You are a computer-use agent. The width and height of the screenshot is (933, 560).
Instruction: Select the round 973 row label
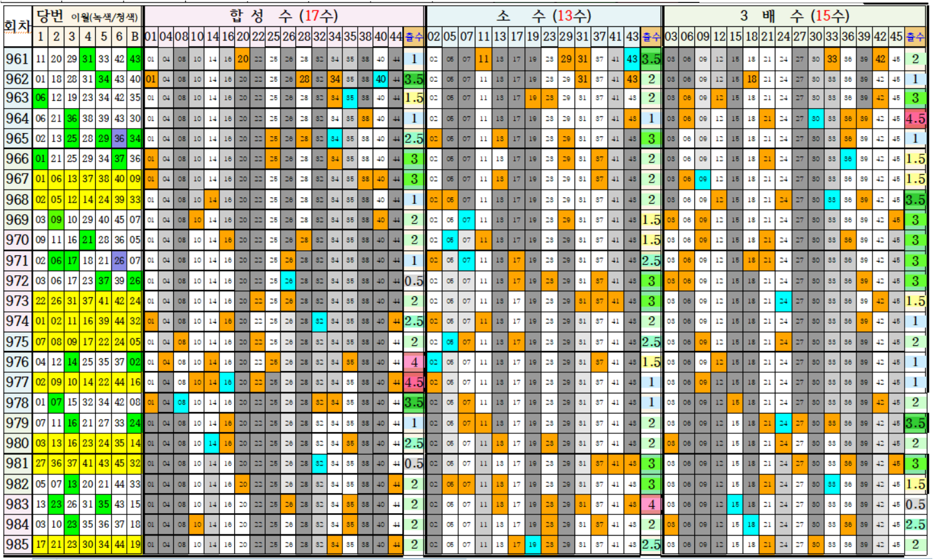17,301
